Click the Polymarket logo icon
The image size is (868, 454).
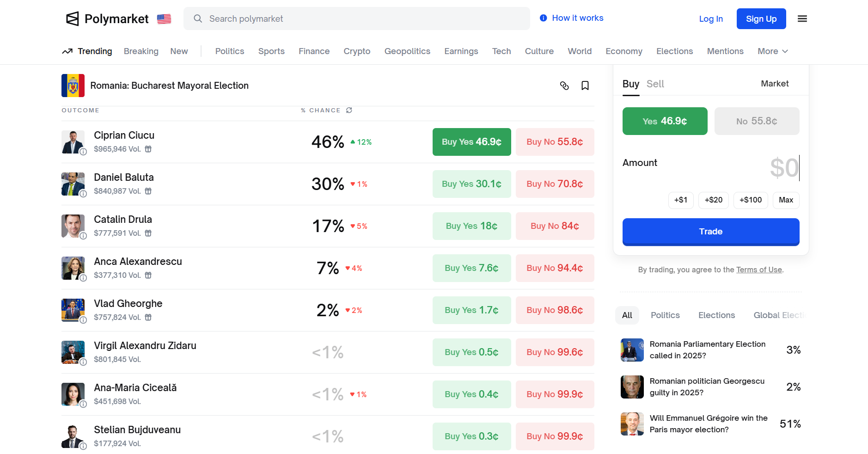(73, 18)
